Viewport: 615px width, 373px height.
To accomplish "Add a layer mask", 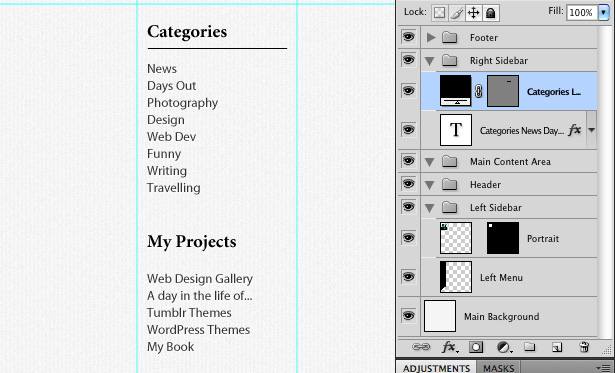I will 476,347.
